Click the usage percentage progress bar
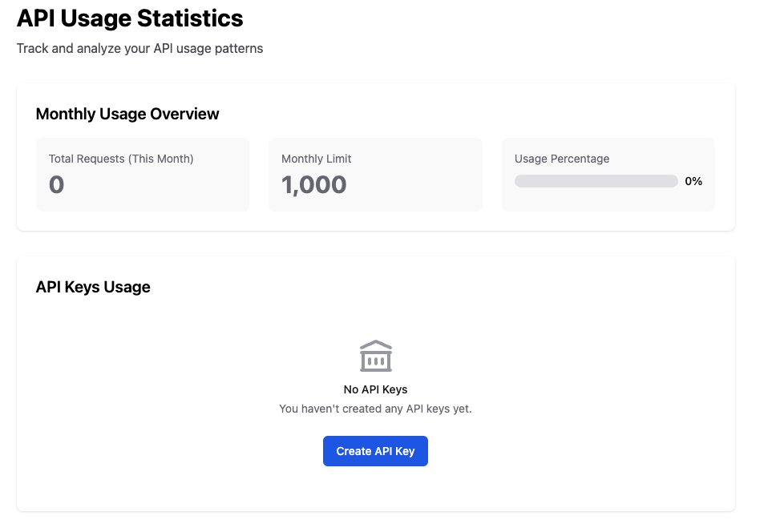Image resolution: width=776 pixels, height=532 pixels. (x=596, y=181)
